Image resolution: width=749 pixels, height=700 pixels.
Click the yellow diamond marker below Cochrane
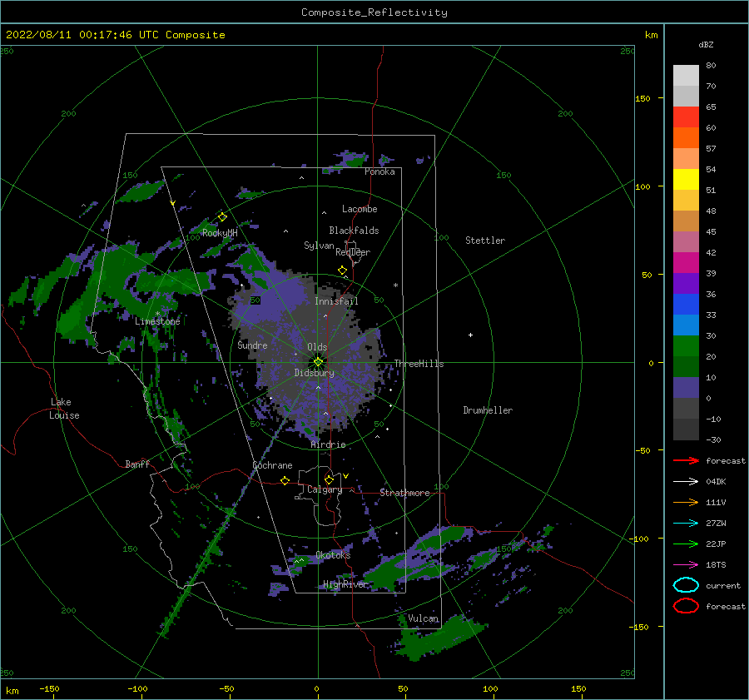[285, 480]
